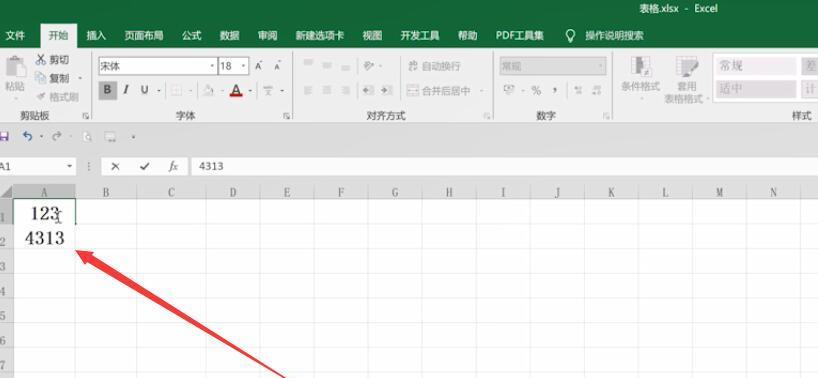This screenshot has height=378, width=818.
Task: Toggle Italic formatting
Action: (x=126, y=90)
